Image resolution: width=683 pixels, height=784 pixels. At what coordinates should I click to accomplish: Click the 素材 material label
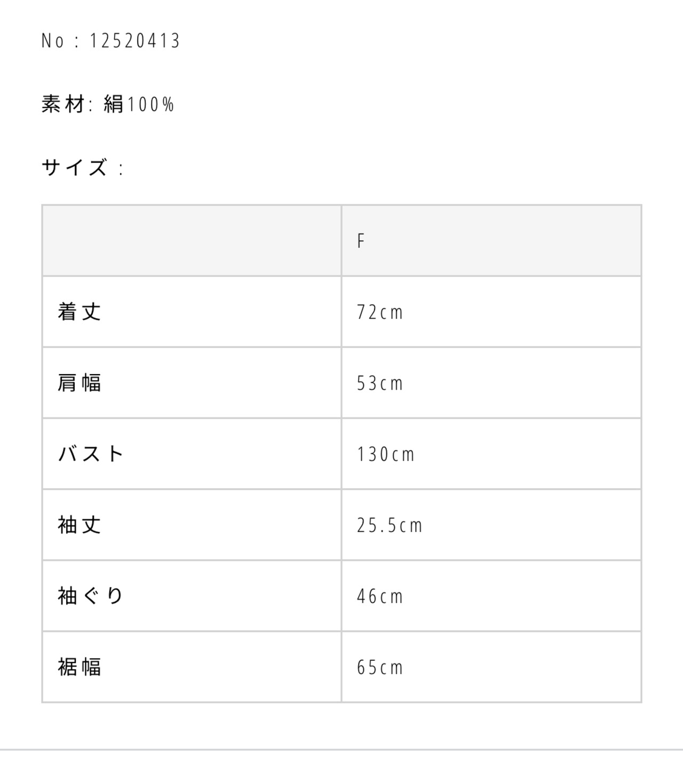click(63, 104)
